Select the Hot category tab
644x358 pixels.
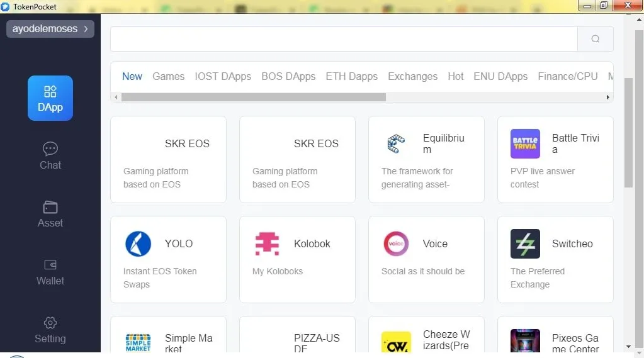(456, 76)
